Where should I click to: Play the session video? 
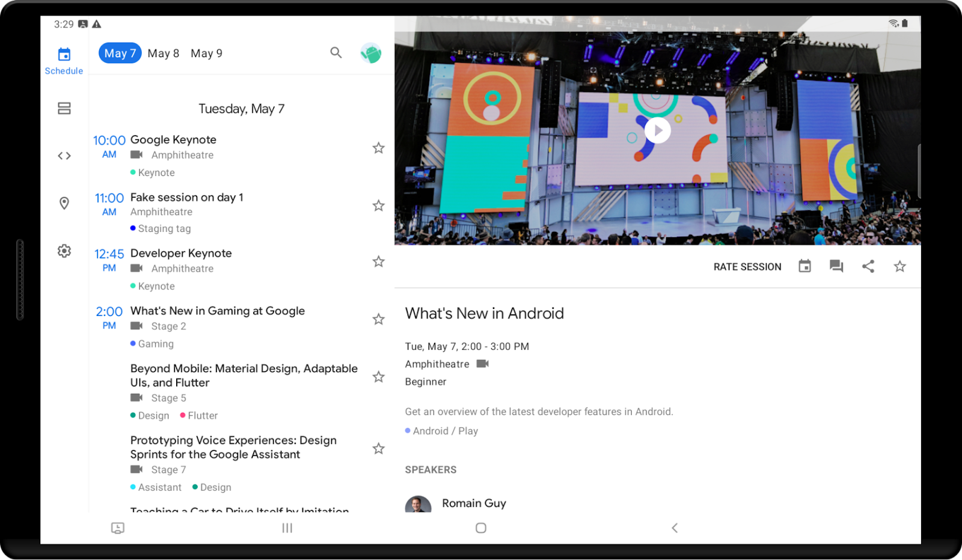coord(658,130)
